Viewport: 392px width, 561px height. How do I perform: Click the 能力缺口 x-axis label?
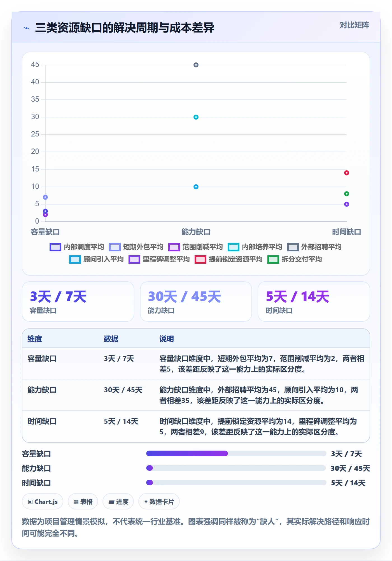point(196,232)
